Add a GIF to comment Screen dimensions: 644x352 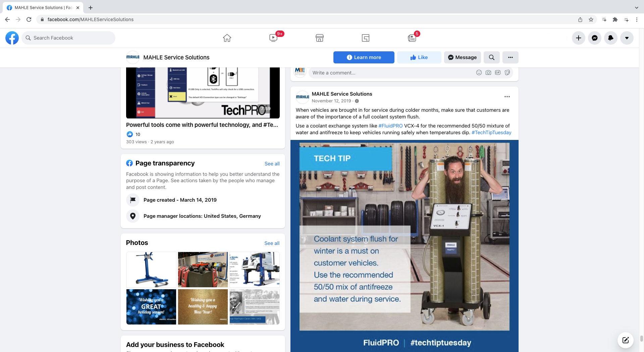pos(498,72)
